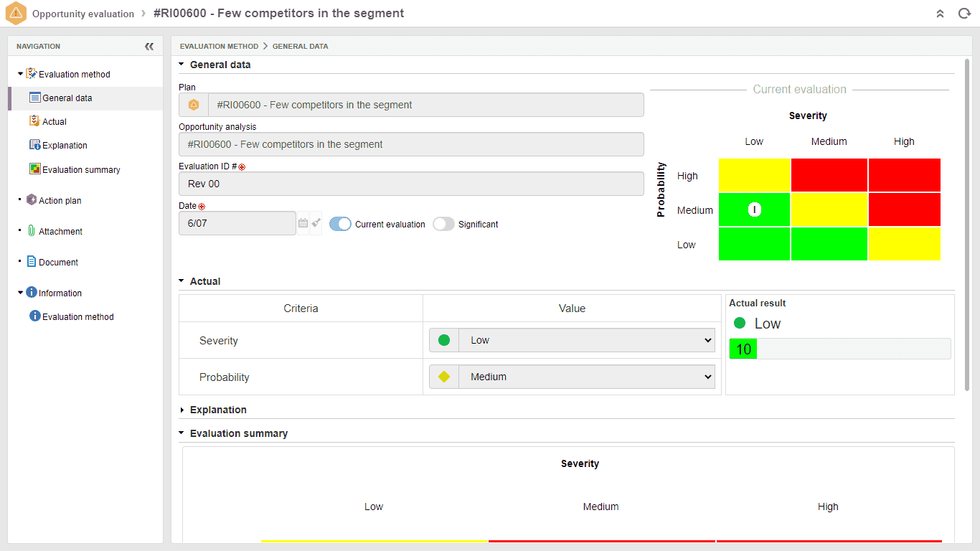Toggle the Current evaluation switch
The image size is (980, 551).
[340, 224]
